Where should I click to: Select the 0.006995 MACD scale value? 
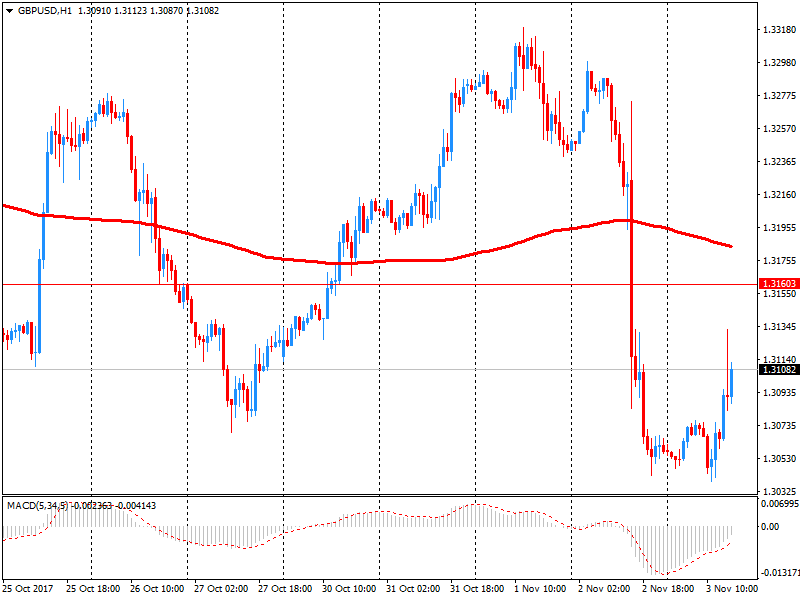coord(780,504)
